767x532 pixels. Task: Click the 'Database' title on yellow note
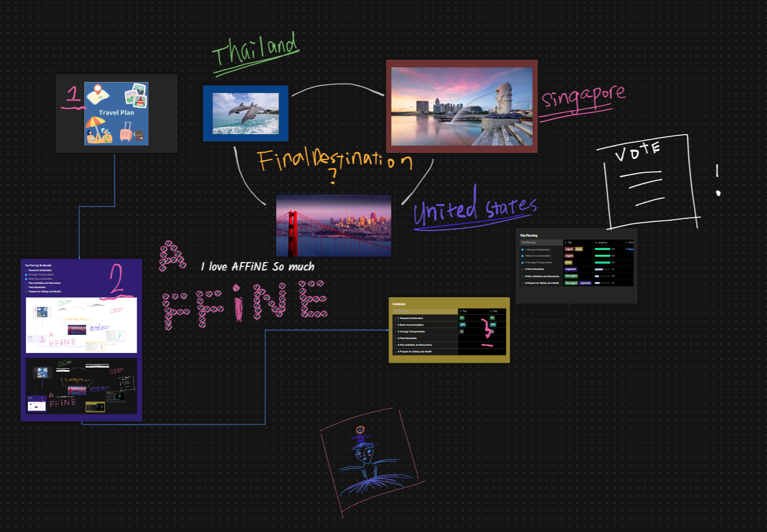pyautogui.click(x=399, y=304)
